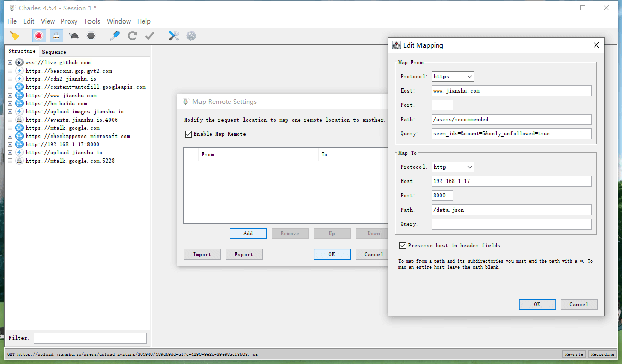
Task: Switch to the Sequence tab
Action: (54, 52)
